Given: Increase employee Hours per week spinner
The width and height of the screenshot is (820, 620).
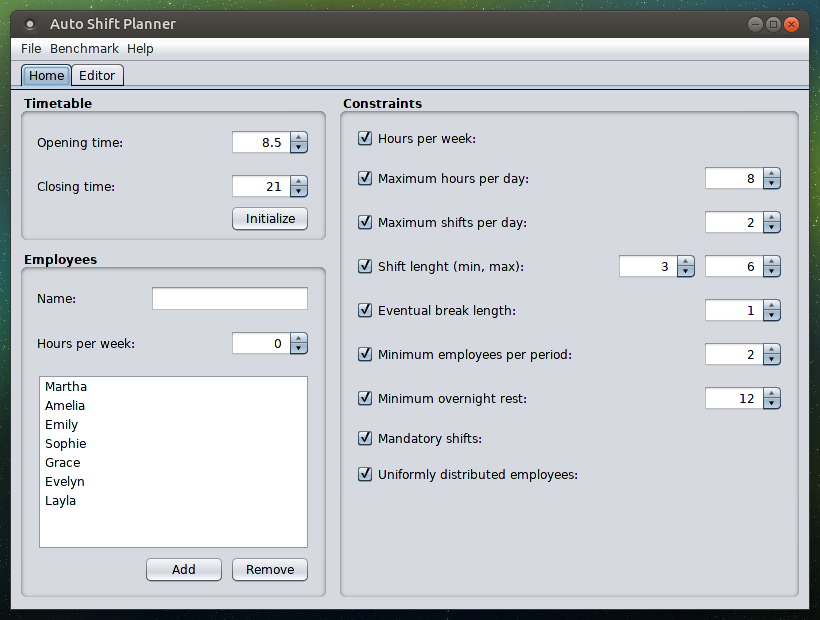Looking at the screenshot, I should click(x=299, y=338).
